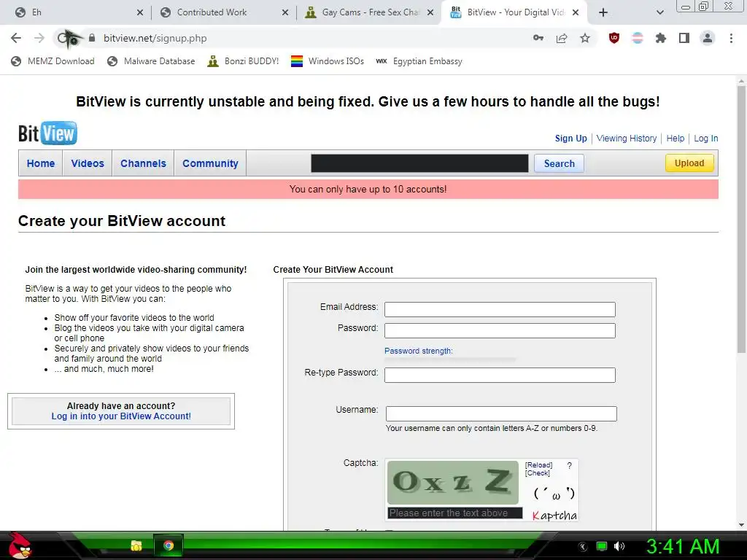Open the MEMZ Download bookmark

point(53,61)
